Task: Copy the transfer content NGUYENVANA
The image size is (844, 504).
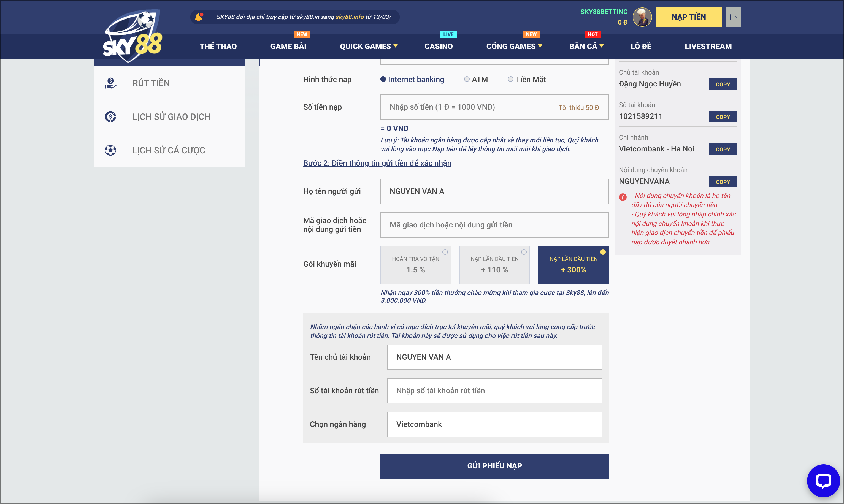Action: tap(723, 182)
